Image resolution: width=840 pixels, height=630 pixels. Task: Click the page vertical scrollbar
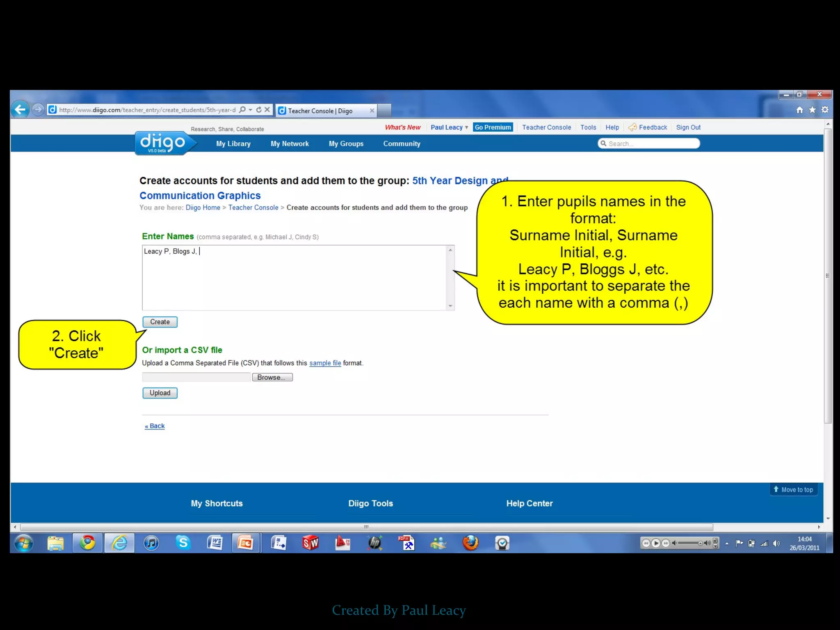(828, 276)
